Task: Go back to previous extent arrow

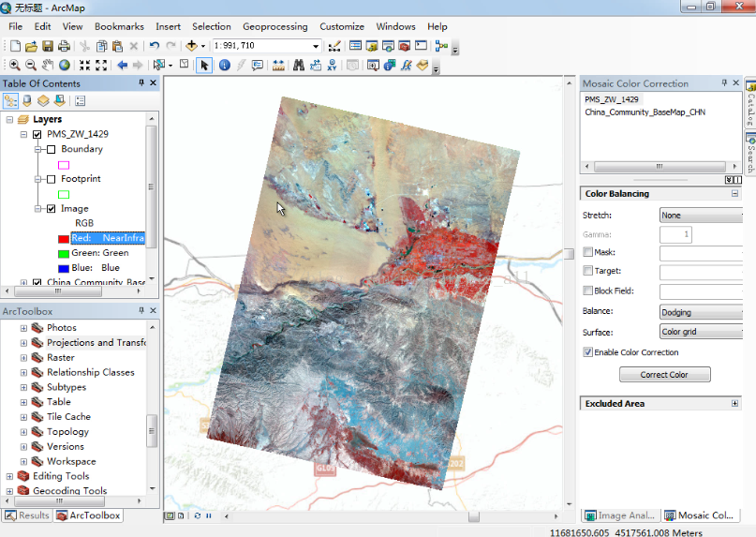Action: (x=123, y=65)
